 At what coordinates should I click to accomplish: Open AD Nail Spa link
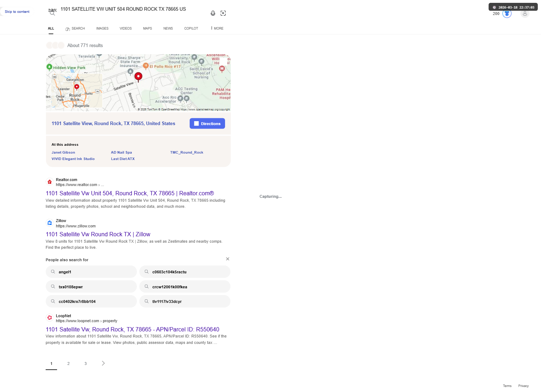click(121, 153)
